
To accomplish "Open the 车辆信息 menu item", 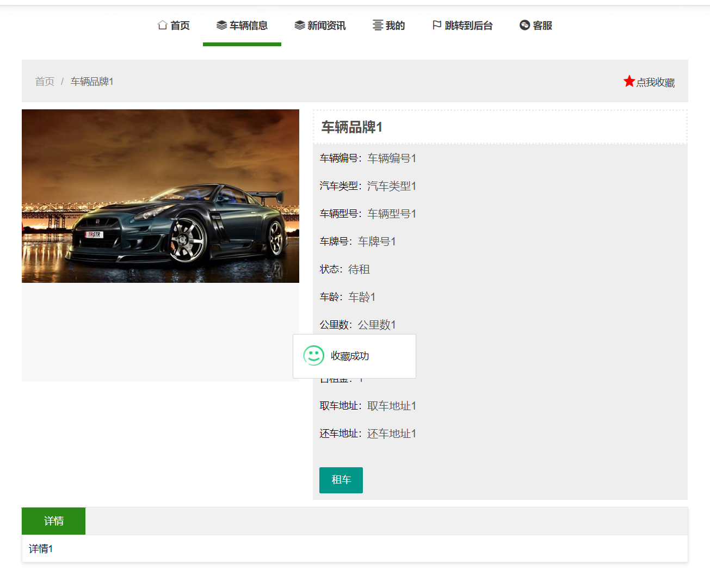I will (242, 26).
